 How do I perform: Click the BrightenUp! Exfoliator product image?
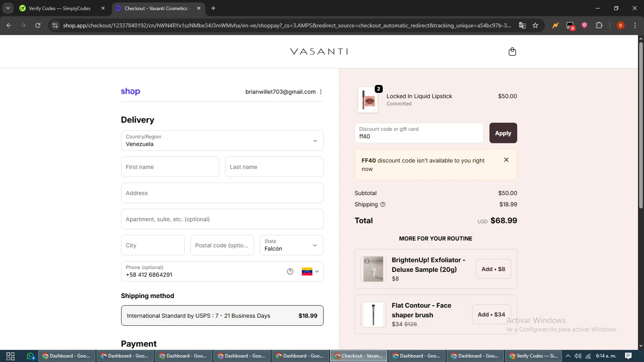[373, 269]
